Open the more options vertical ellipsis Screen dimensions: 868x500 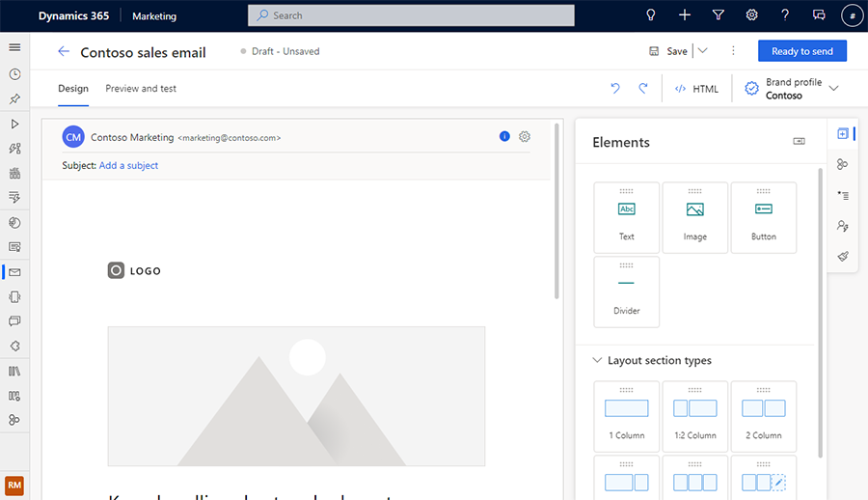click(x=733, y=50)
